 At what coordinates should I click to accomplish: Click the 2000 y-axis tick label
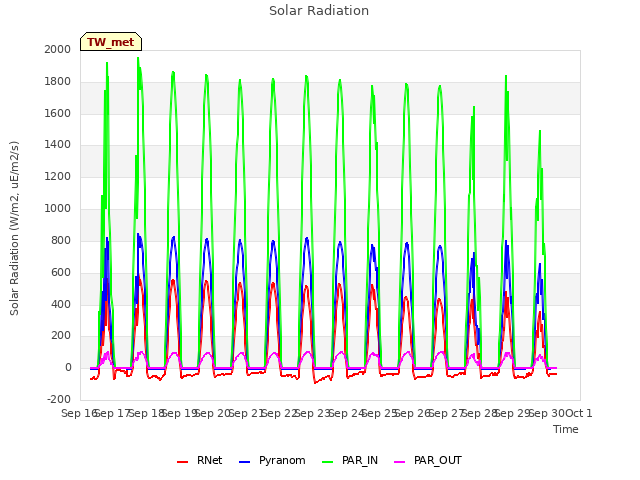[58, 49]
